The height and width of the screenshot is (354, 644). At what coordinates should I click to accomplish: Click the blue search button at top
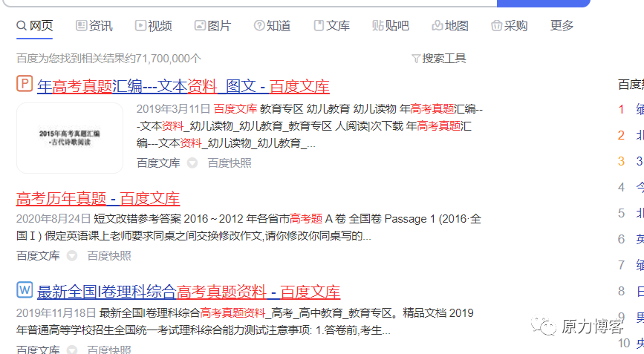point(544,3)
